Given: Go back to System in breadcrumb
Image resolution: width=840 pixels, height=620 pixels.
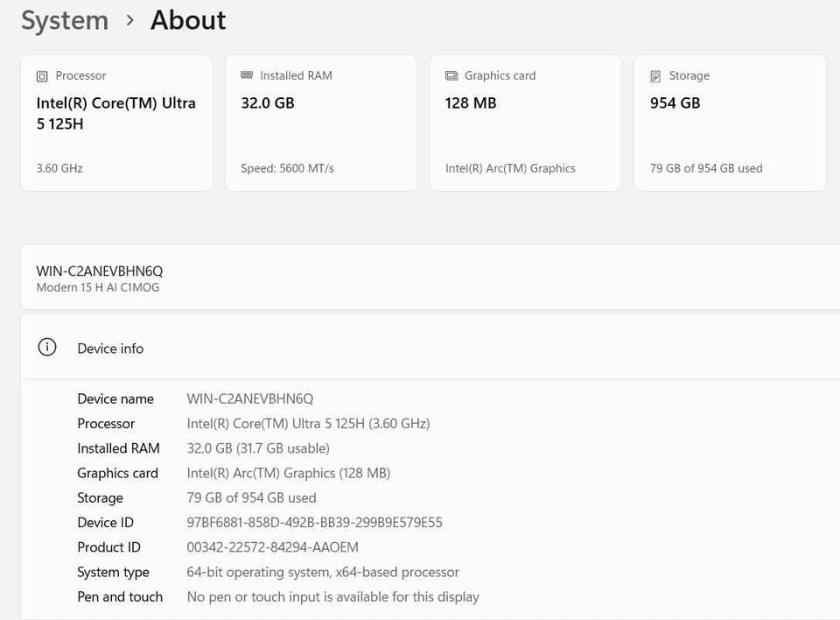Looking at the screenshot, I should click(65, 21).
